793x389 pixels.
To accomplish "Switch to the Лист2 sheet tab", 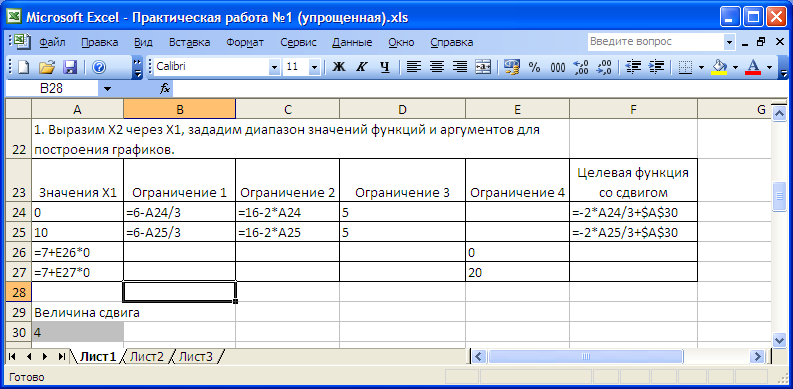I will coord(147,357).
